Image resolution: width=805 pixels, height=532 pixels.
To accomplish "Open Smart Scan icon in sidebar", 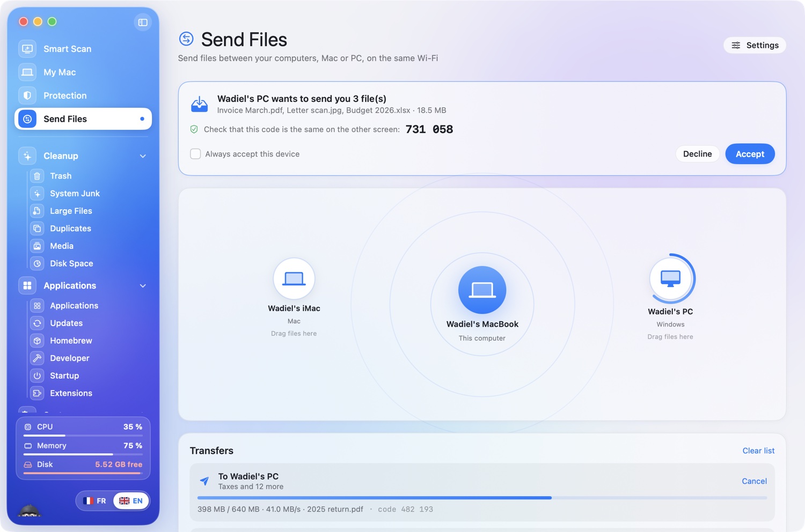I will coord(27,49).
